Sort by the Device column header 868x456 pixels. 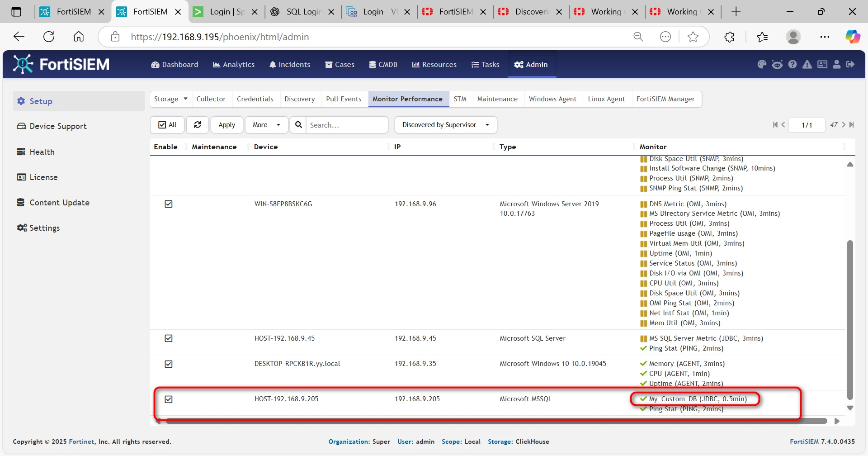point(266,147)
